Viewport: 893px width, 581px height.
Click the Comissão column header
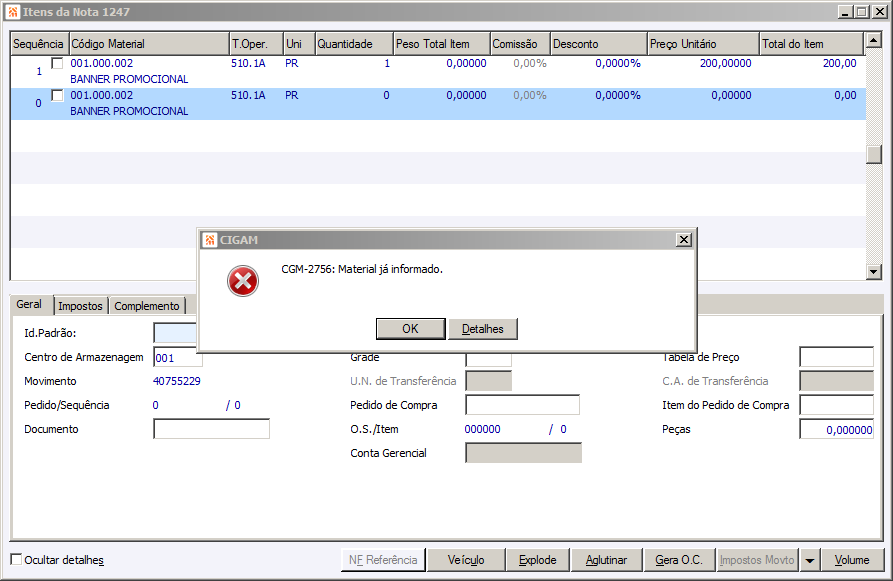click(x=521, y=44)
